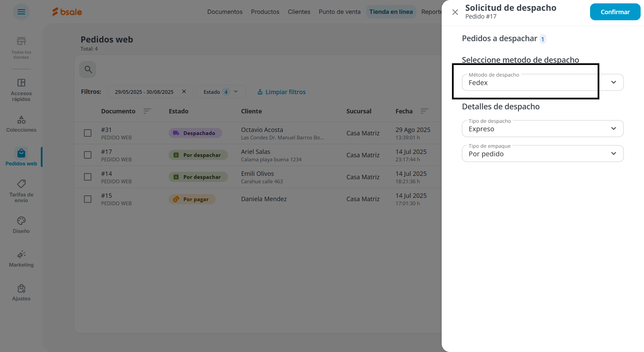Screen dimensions: 644x352
Task: Click Sucursal column header
Action: pos(359,111)
